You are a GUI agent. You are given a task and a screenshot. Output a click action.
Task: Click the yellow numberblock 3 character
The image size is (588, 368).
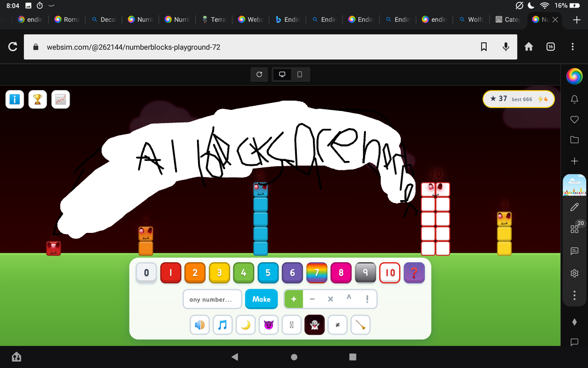[x=504, y=233]
